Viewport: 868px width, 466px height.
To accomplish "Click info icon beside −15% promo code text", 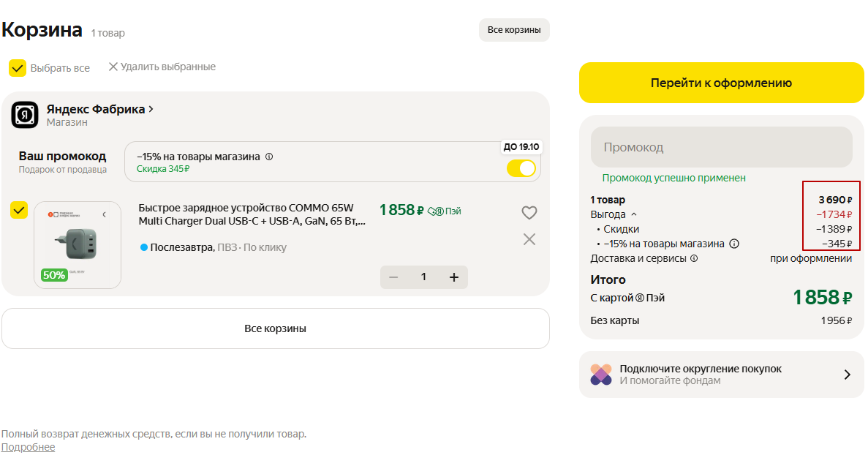I will tap(269, 157).
